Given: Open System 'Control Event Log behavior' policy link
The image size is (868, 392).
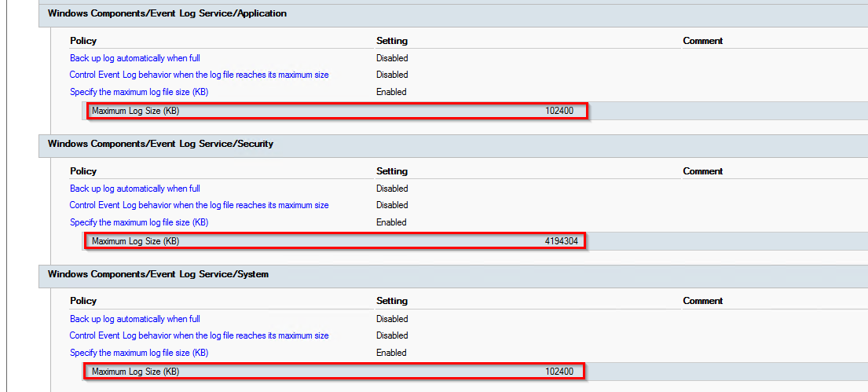Looking at the screenshot, I should pyautogui.click(x=200, y=335).
